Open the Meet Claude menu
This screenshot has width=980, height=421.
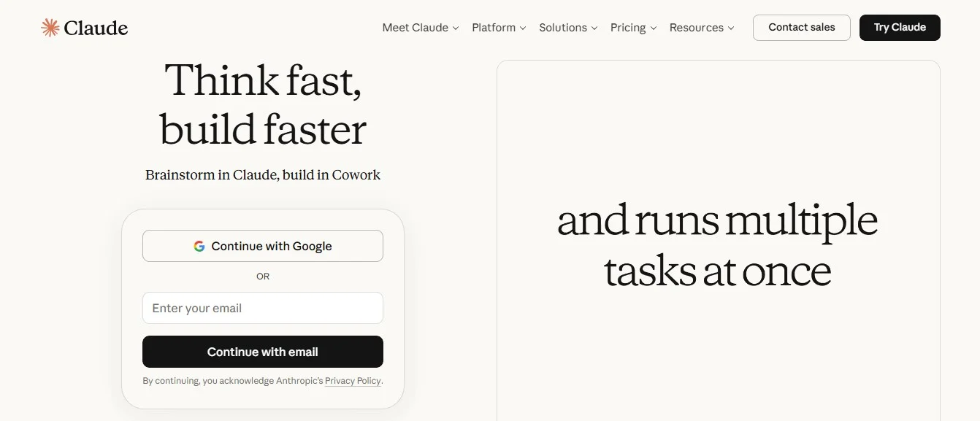click(x=415, y=28)
